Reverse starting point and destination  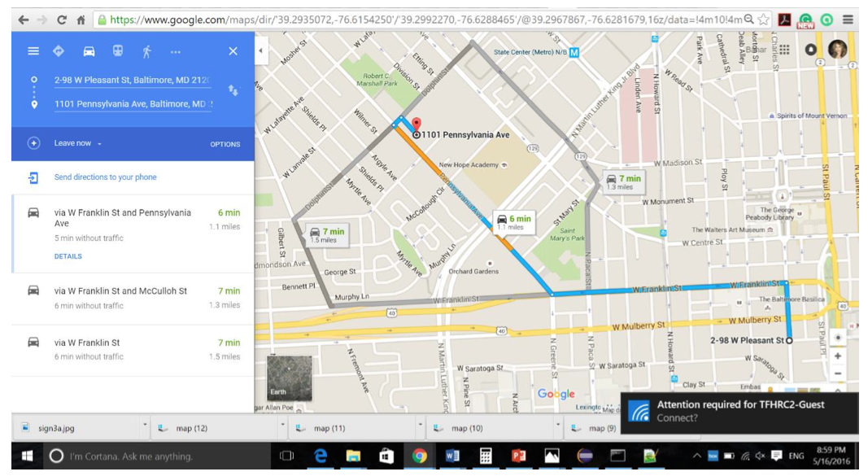[x=233, y=90]
